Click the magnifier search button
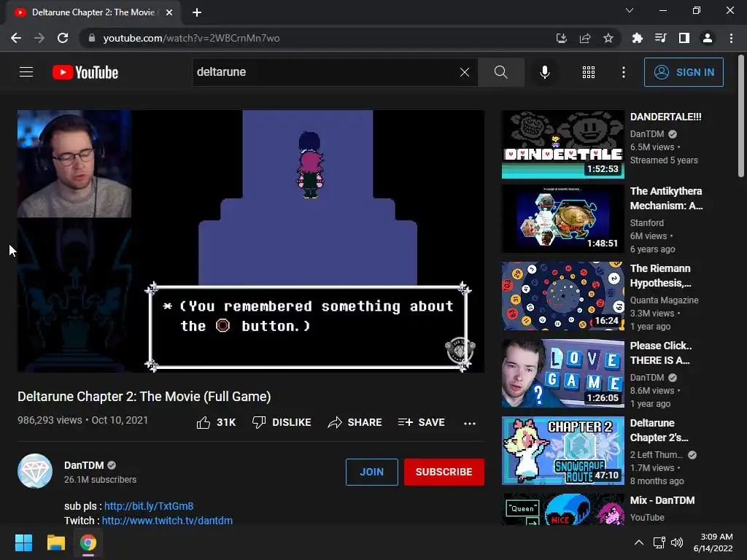 pos(500,72)
